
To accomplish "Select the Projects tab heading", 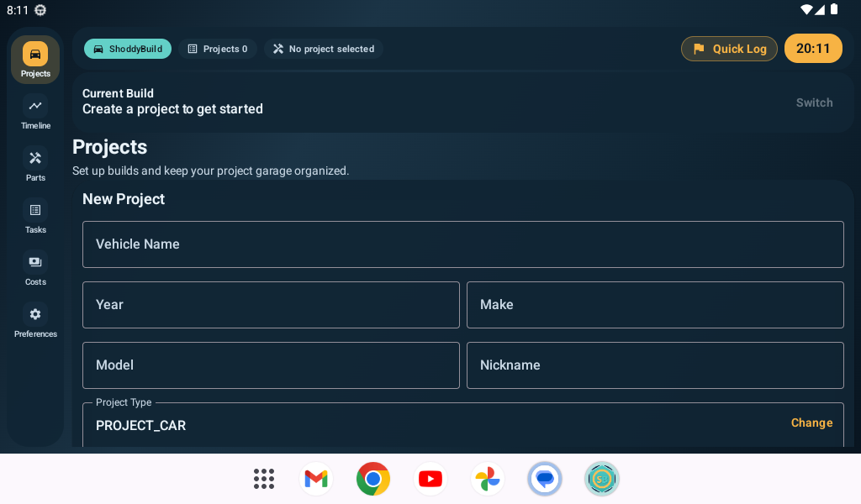I will pyautogui.click(x=109, y=146).
